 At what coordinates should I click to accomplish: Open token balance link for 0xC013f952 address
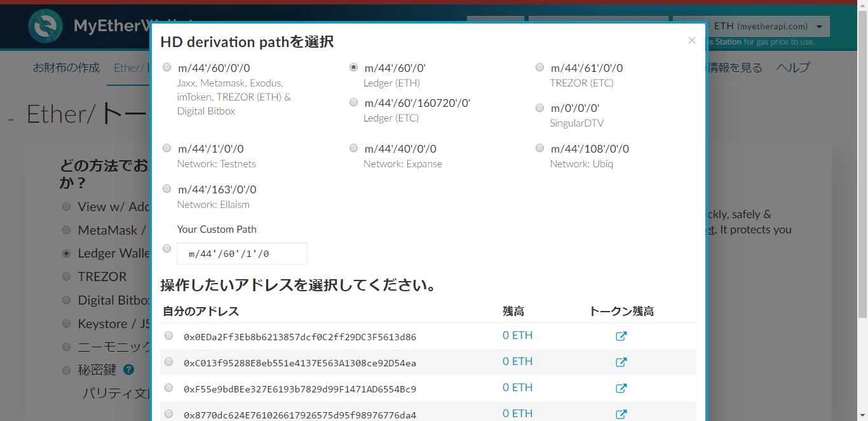(x=621, y=362)
